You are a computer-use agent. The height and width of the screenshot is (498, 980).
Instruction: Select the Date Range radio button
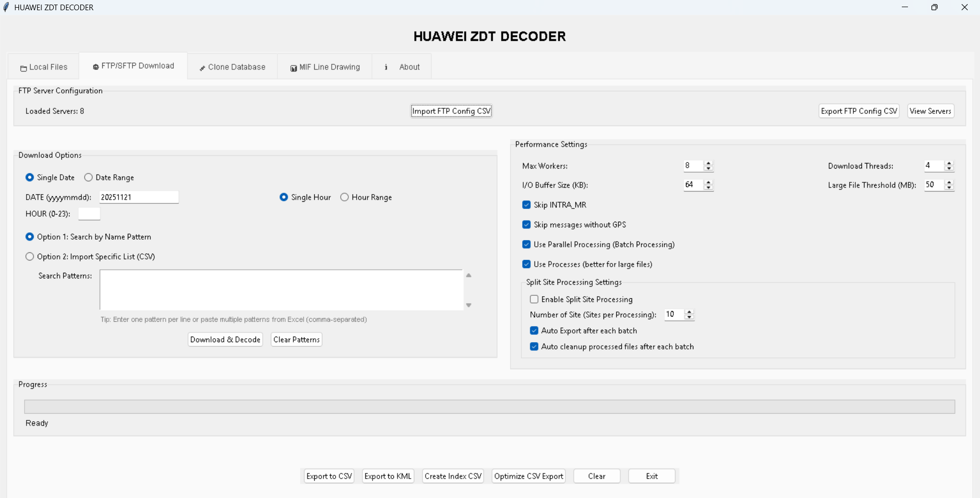[89, 177]
